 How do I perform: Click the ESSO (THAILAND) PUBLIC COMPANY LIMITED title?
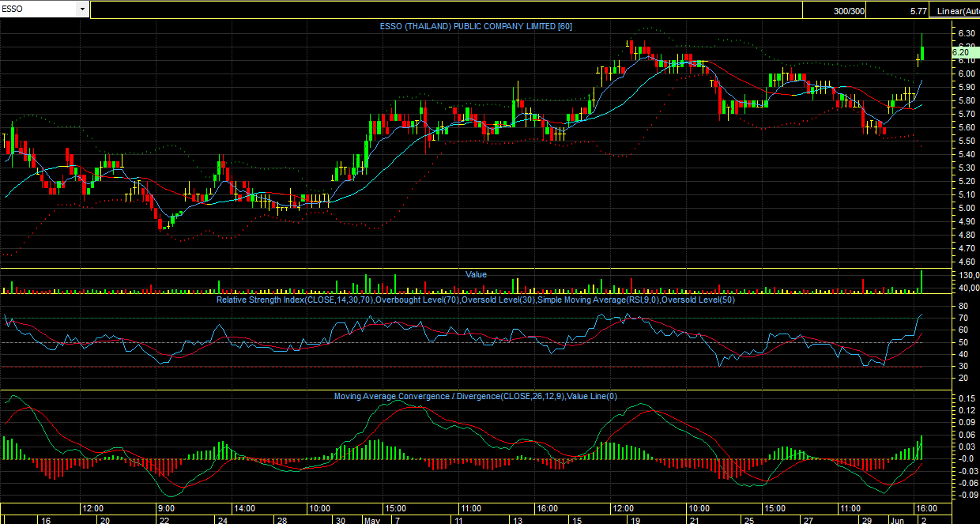coord(476,26)
